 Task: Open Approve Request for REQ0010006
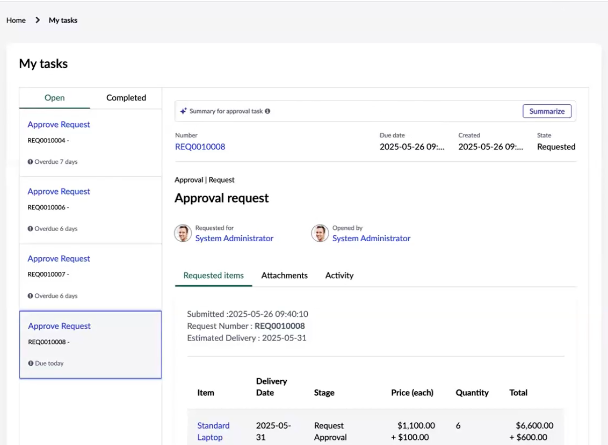point(59,191)
